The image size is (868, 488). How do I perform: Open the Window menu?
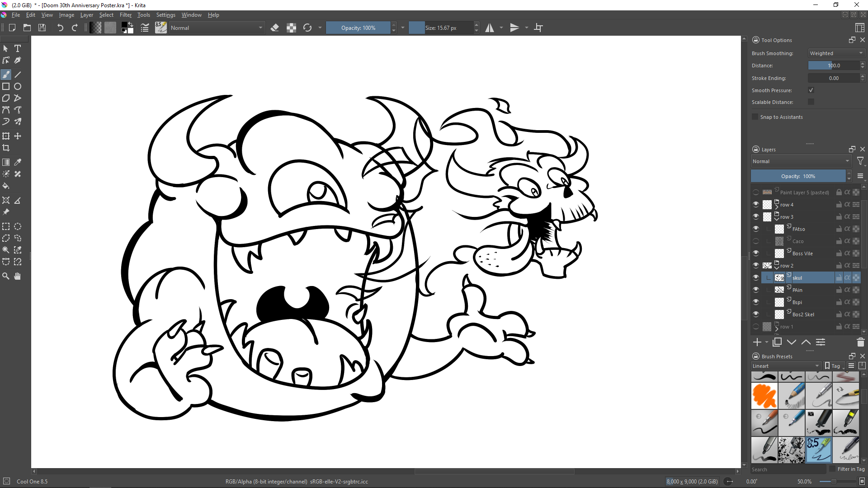192,15
